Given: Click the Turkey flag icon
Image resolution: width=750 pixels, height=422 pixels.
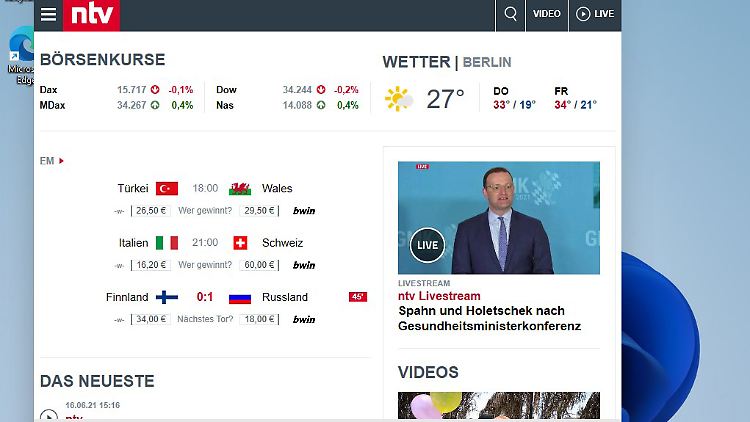Looking at the screenshot, I should pos(167,188).
